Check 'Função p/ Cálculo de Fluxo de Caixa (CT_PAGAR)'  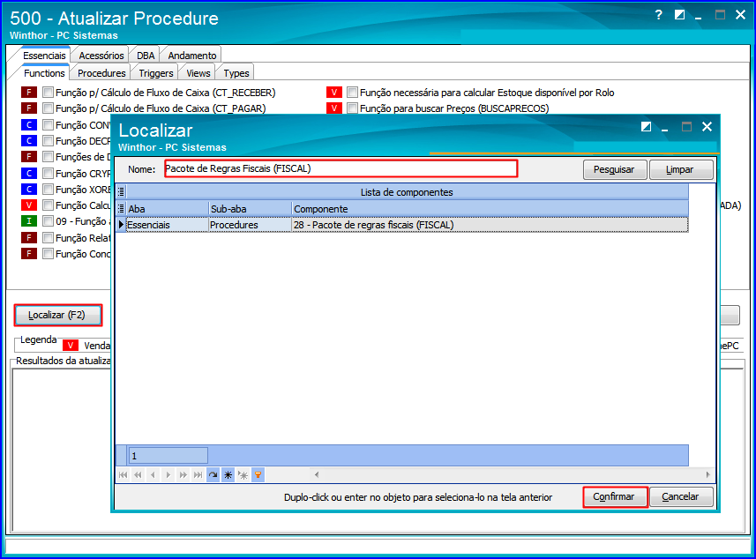tap(48, 108)
